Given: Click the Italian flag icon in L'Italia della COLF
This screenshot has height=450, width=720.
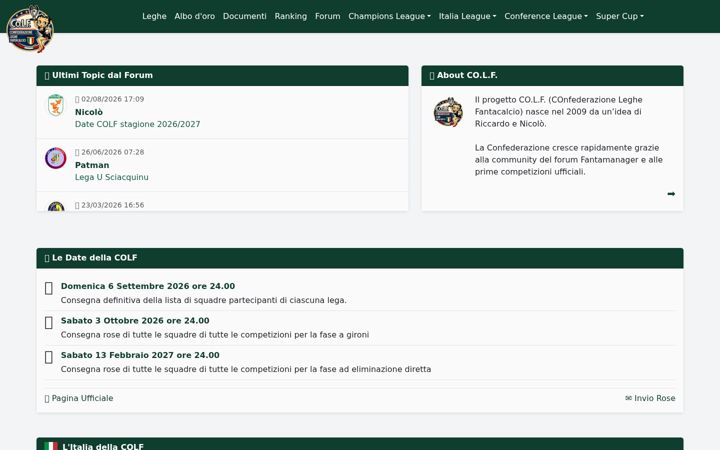Looking at the screenshot, I should point(51,446).
